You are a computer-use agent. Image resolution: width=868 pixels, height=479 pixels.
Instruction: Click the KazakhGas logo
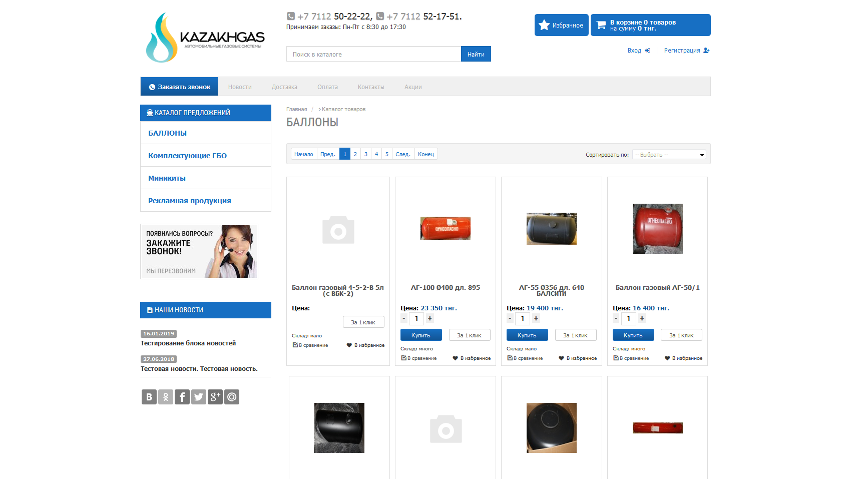point(205,38)
